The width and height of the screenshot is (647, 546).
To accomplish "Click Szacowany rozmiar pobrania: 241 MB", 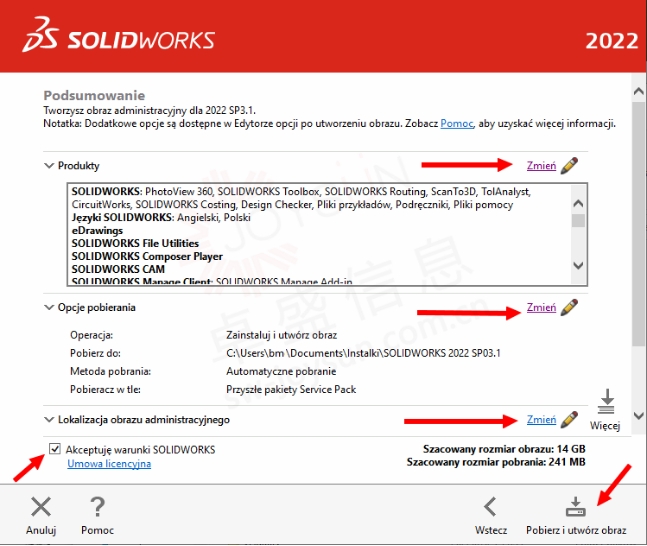I will (x=496, y=462).
